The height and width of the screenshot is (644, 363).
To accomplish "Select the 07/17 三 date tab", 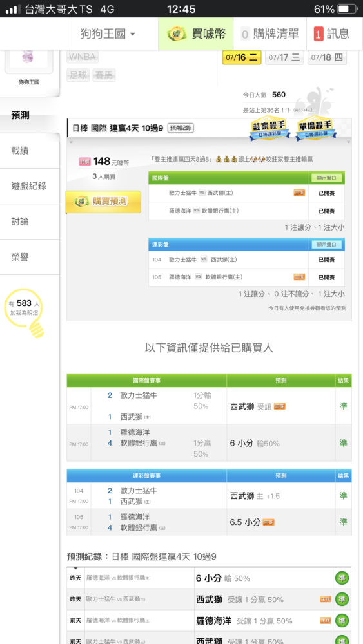I will 284,57.
